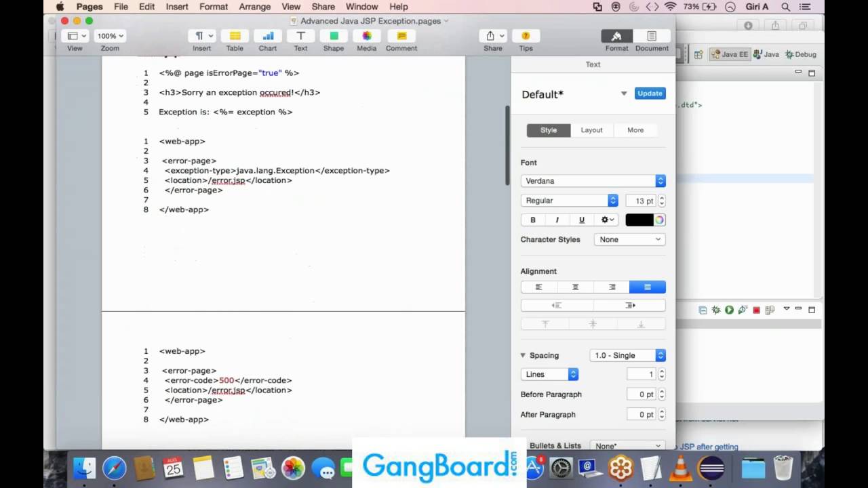Open System Preferences from the Dock

561,468
